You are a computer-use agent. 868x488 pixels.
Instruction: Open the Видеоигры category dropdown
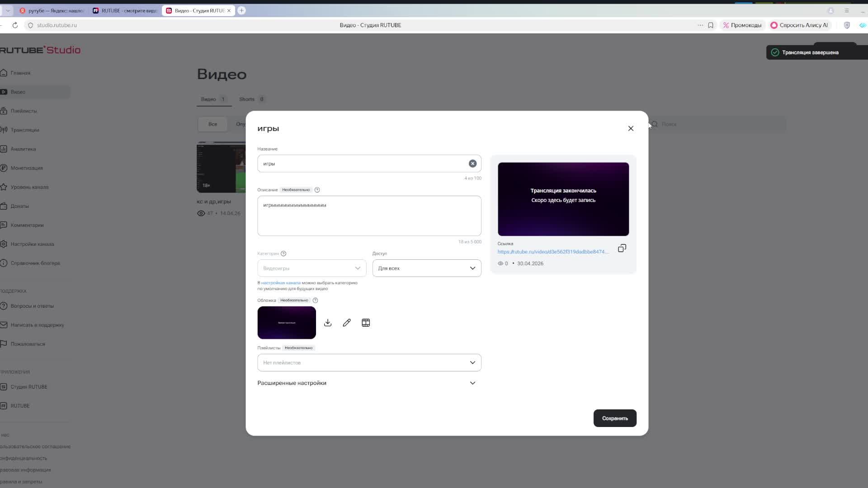tap(311, 268)
